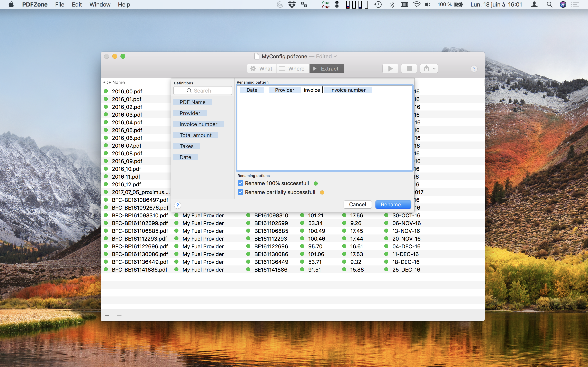Screen dimensions: 588x367
Task: Click the stop button in toolbar
Action: point(409,69)
